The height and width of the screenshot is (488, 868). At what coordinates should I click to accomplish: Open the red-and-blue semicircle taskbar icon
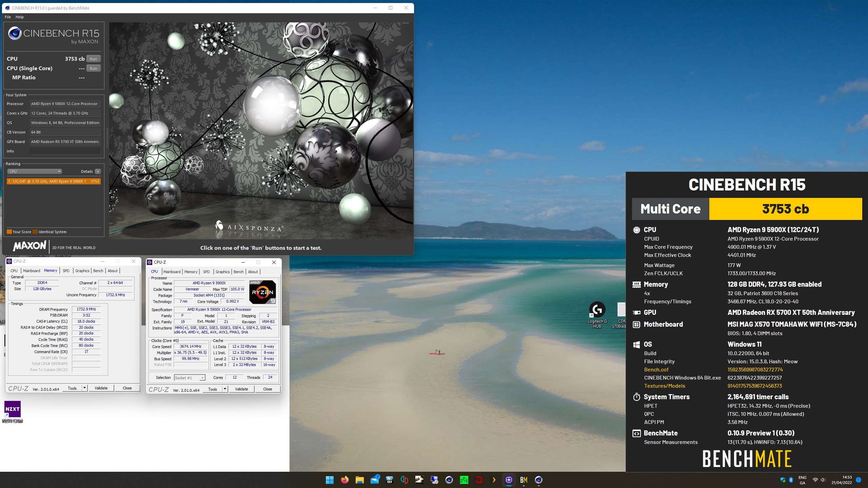tap(404, 480)
